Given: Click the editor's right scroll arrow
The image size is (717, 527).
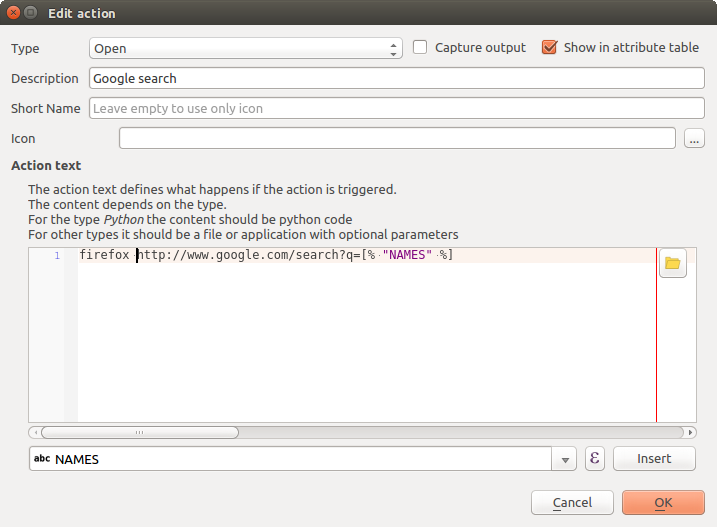Looking at the screenshot, I should [x=690, y=433].
